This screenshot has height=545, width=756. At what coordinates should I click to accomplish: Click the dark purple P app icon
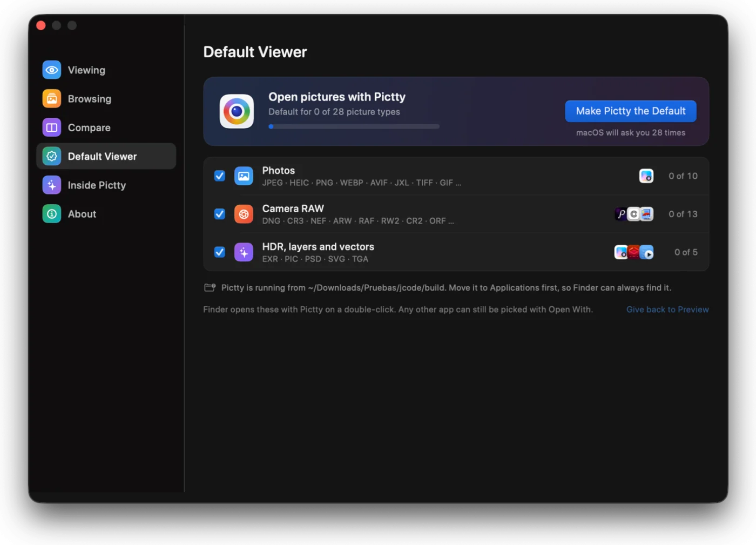click(622, 214)
